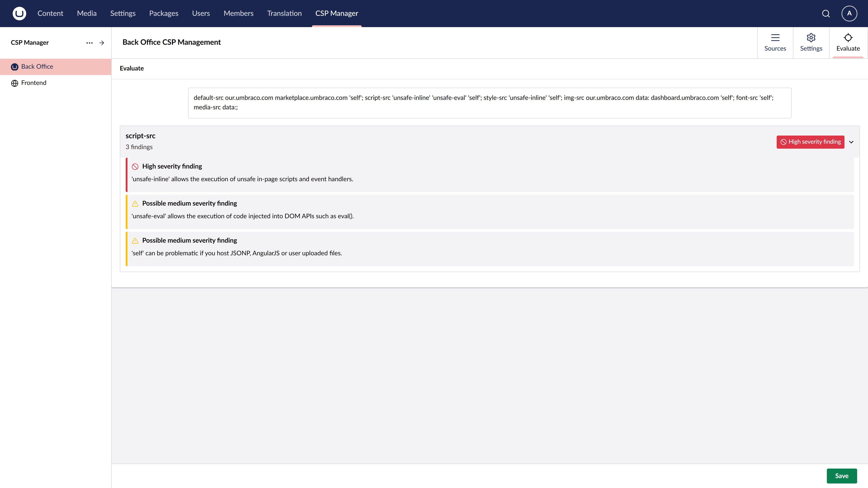This screenshot has height=488, width=868.
Task: Go to the Translation section
Action: (284, 14)
